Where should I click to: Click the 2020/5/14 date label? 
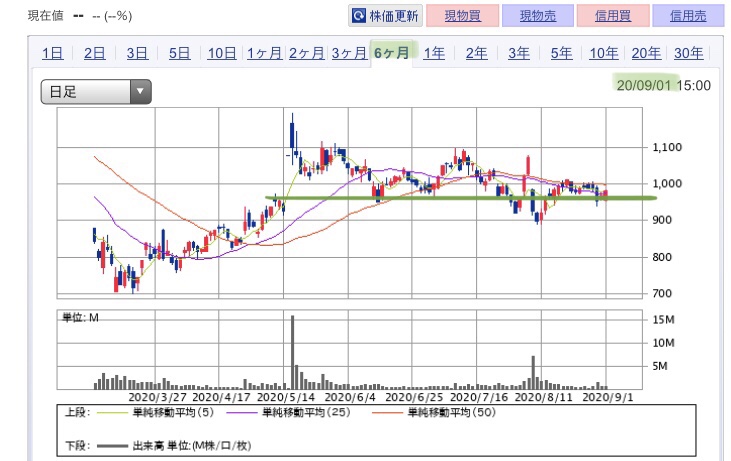click(x=286, y=397)
